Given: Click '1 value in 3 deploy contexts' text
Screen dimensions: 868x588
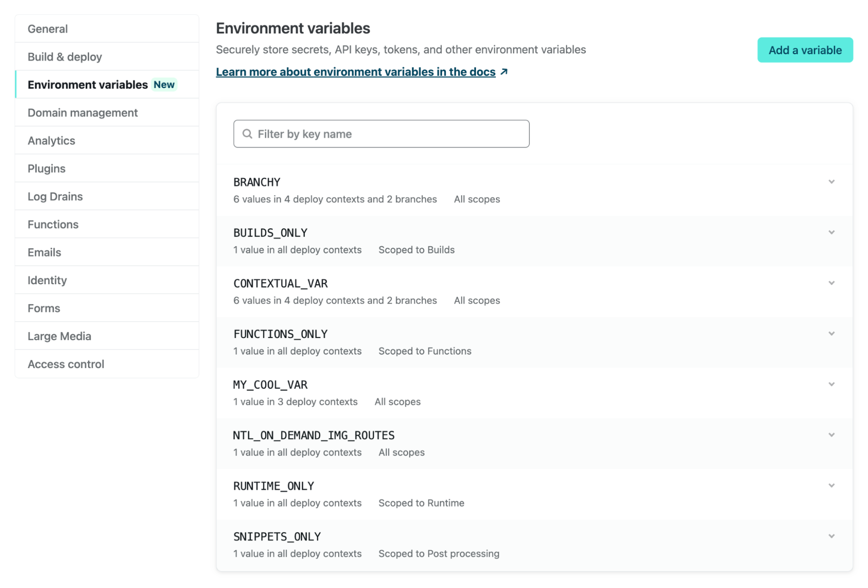Looking at the screenshot, I should point(295,402).
